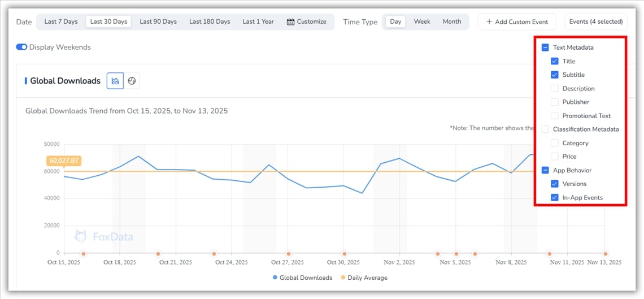Image resolution: width=644 pixels, height=299 pixels.
Task: Toggle Global Downloads legend series
Action: (302, 278)
